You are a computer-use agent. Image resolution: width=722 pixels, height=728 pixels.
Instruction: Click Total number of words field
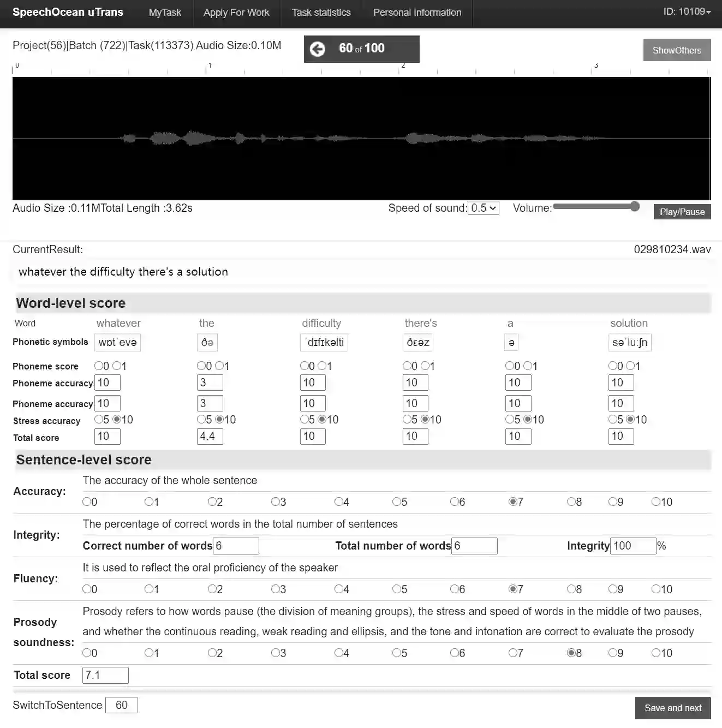[x=474, y=546]
